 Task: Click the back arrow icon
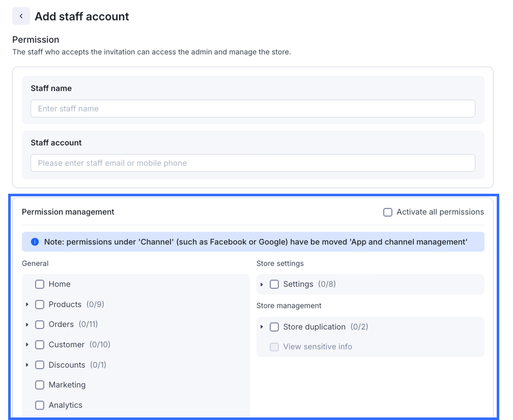21,16
